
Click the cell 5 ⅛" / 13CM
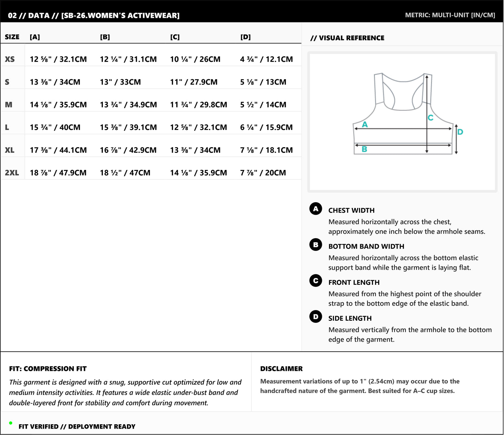[263, 82]
